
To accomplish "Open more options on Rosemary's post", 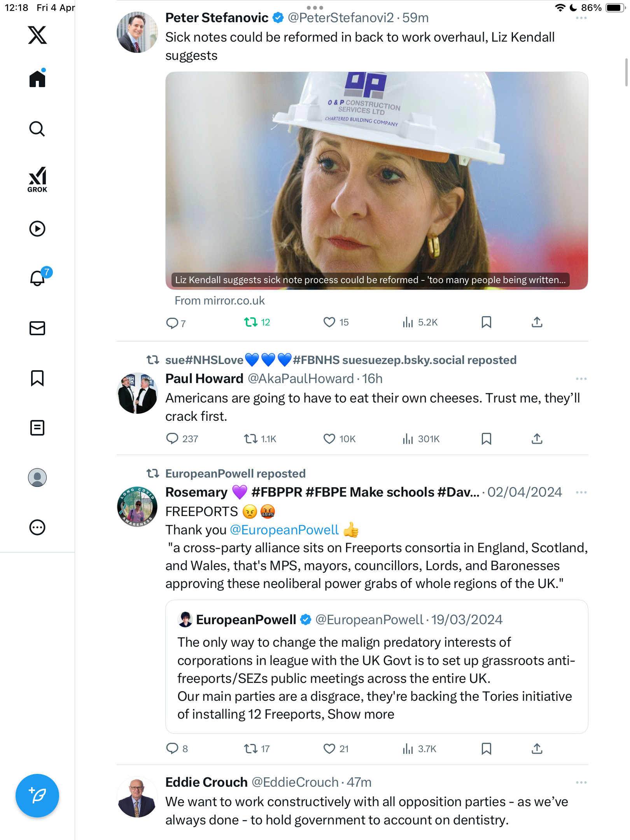I will (581, 492).
